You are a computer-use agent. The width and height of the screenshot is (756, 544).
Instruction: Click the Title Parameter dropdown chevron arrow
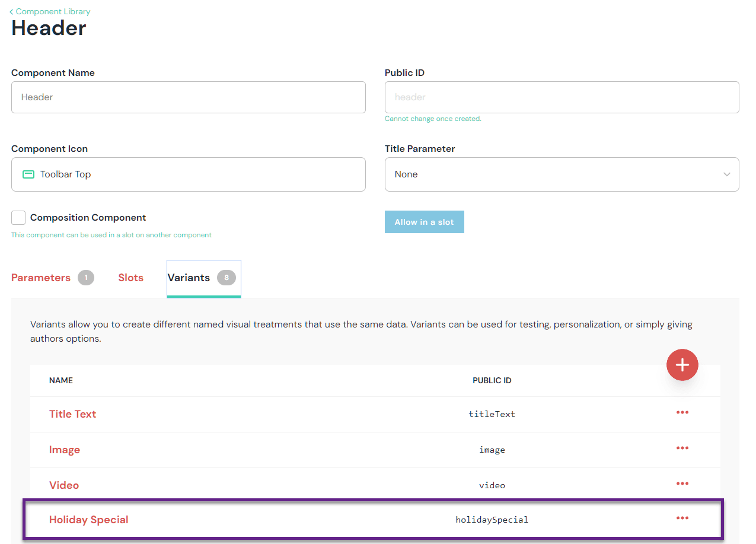726,174
